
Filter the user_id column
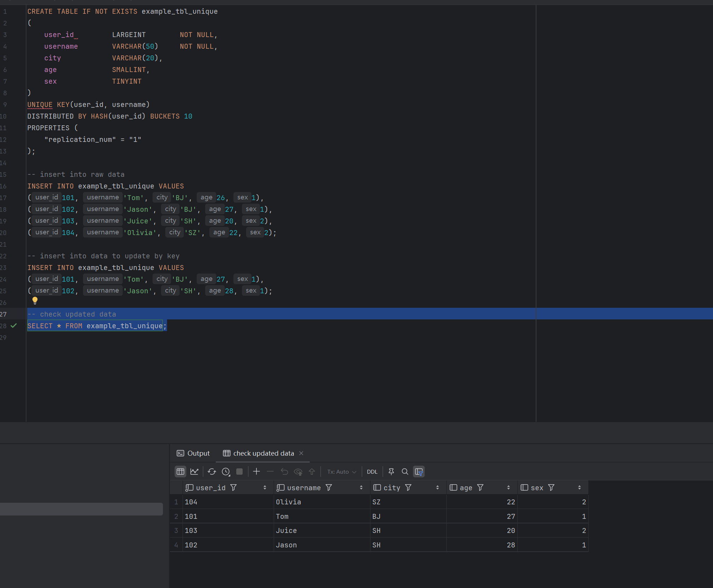point(233,487)
